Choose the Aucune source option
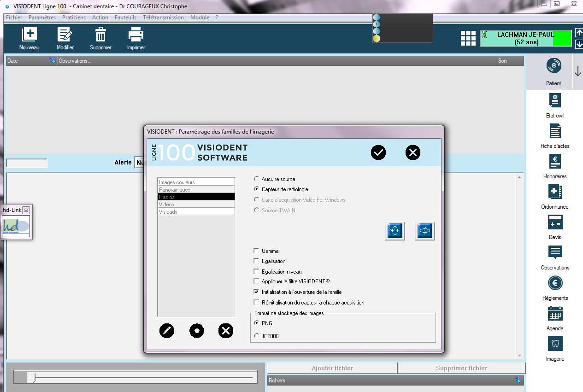The height and width of the screenshot is (392, 583). tap(257, 179)
